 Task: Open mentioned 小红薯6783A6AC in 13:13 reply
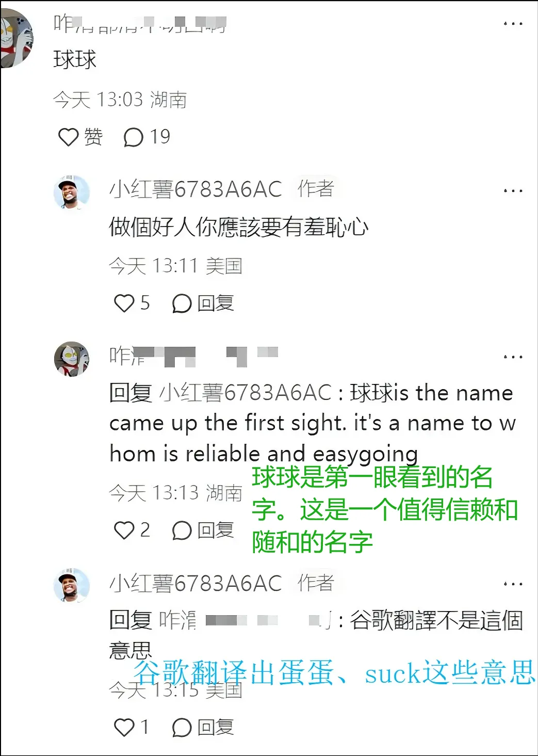tap(245, 393)
